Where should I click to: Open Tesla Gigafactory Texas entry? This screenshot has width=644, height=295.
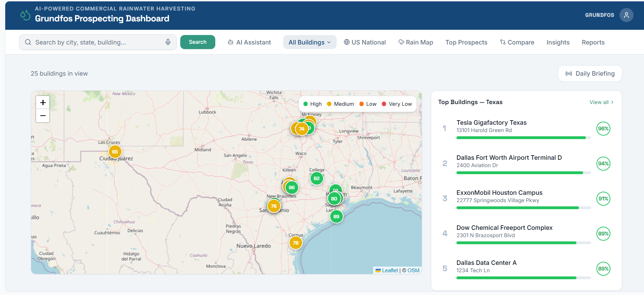(526, 129)
